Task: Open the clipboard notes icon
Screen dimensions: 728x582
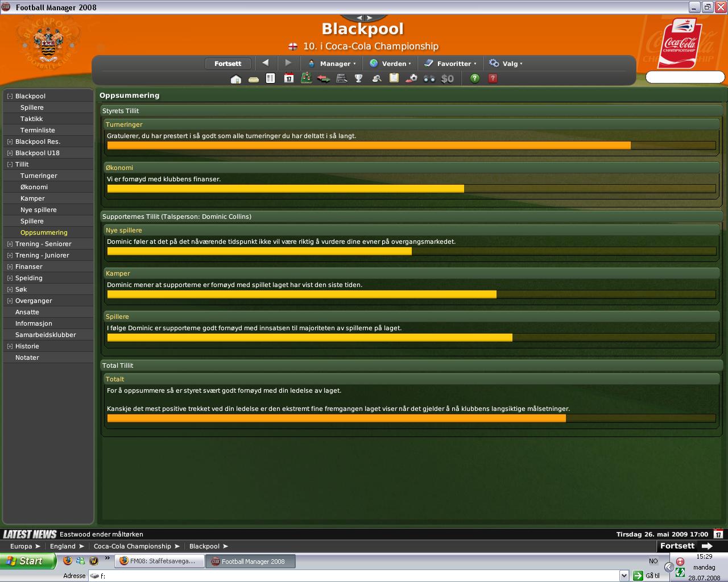Action: [x=394, y=78]
